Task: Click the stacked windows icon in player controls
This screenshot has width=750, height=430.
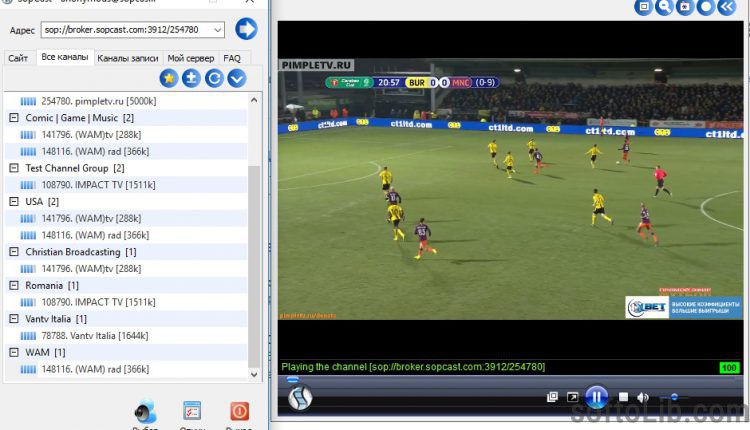Action: click(552, 397)
